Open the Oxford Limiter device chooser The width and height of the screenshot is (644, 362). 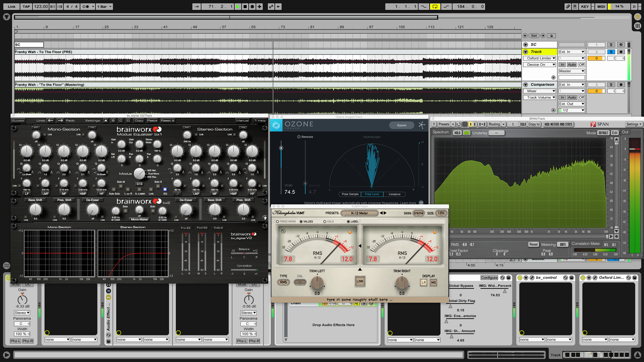[540, 58]
